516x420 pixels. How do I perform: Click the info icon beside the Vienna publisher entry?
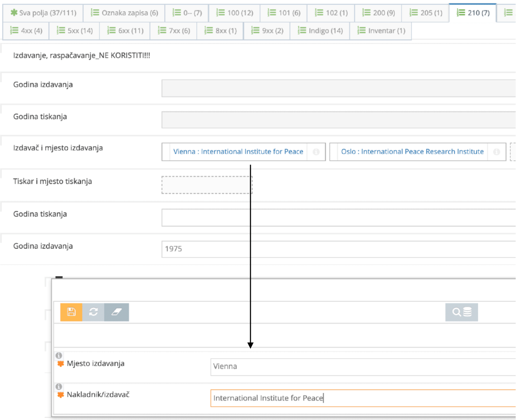point(317,152)
